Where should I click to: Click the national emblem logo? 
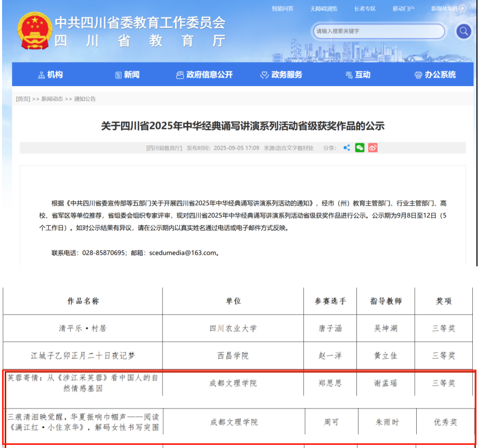[x=35, y=31]
